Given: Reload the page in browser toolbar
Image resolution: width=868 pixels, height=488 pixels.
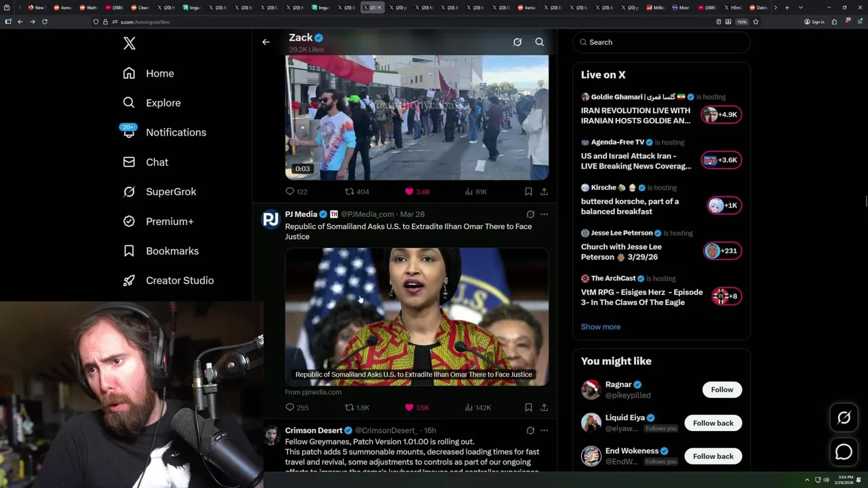Looking at the screenshot, I should point(45,22).
